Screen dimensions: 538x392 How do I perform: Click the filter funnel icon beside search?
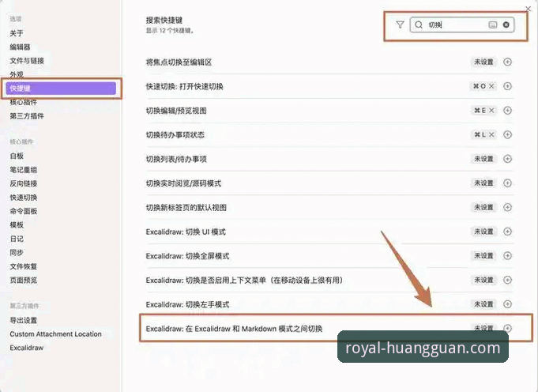pyautogui.click(x=400, y=24)
